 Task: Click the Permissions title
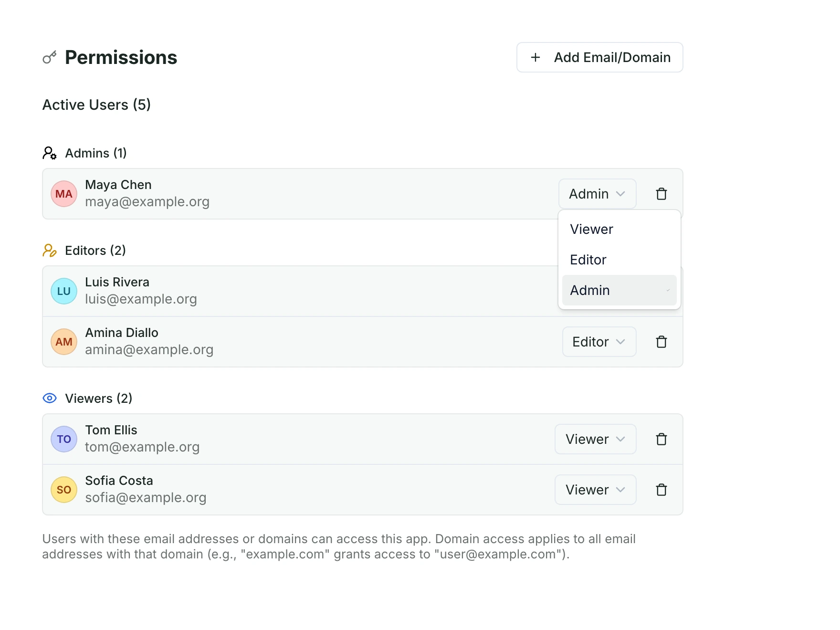(x=121, y=57)
